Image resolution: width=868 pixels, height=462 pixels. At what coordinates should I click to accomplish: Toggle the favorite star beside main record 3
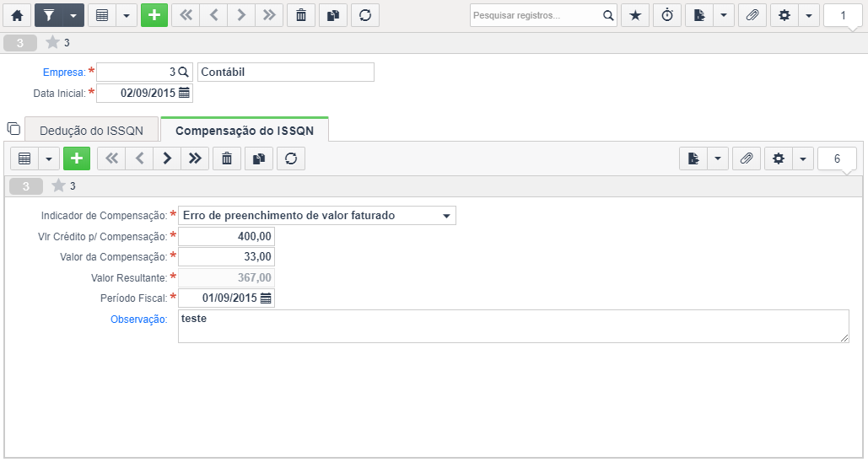pyautogui.click(x=52, y=42)
